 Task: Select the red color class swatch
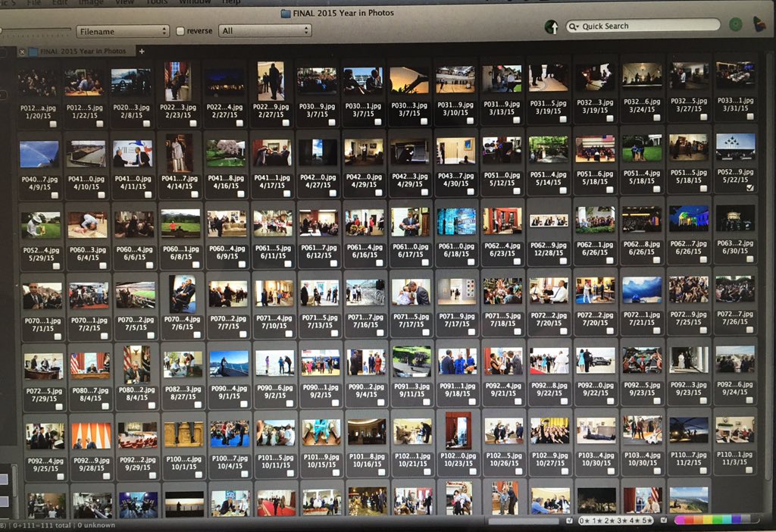click(x=689, y=520)
